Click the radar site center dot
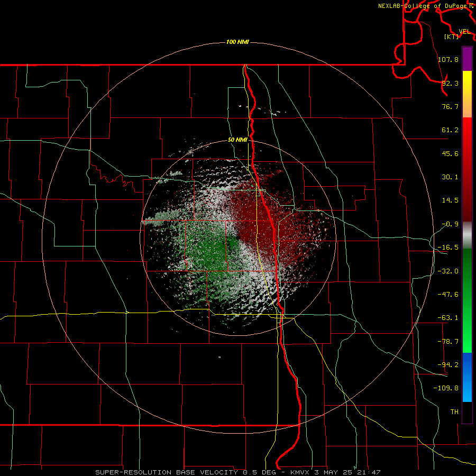Screen dimensions: 476x476 (238, 237)
